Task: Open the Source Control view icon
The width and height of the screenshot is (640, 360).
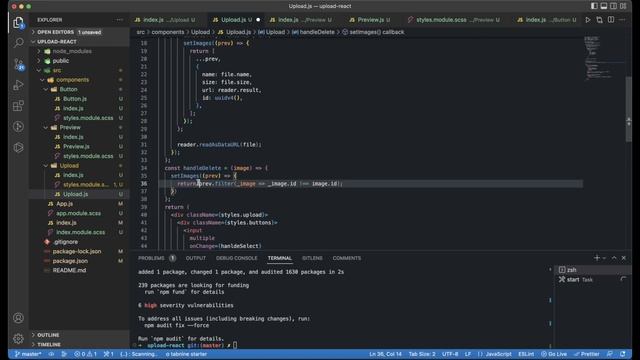Action: pyautogui.click(x=18, y=64)
